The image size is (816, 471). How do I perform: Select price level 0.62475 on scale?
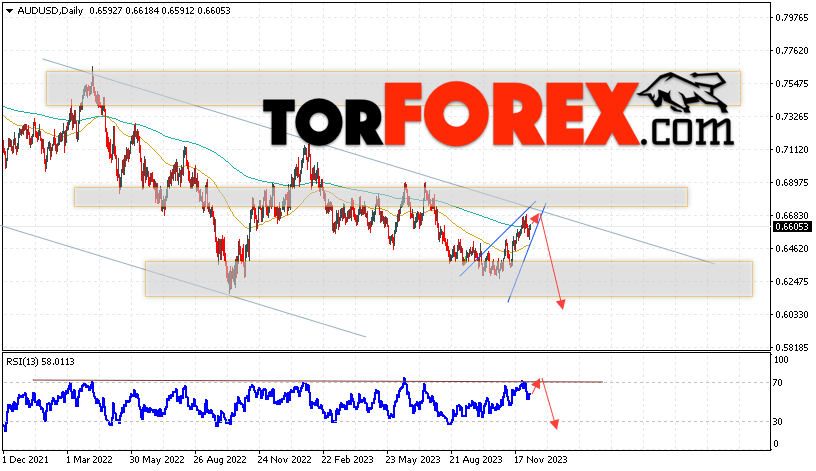792,282
